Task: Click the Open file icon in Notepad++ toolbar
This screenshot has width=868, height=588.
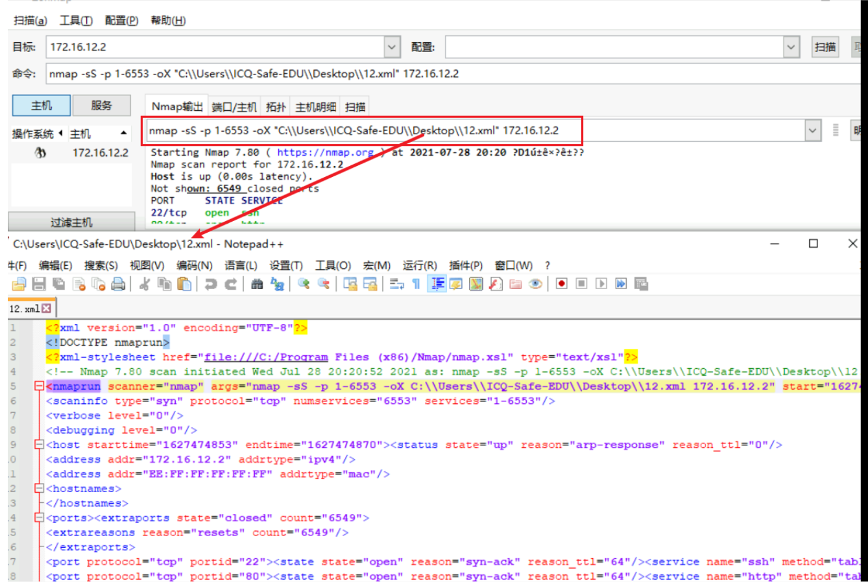Action: click(19, 284)
